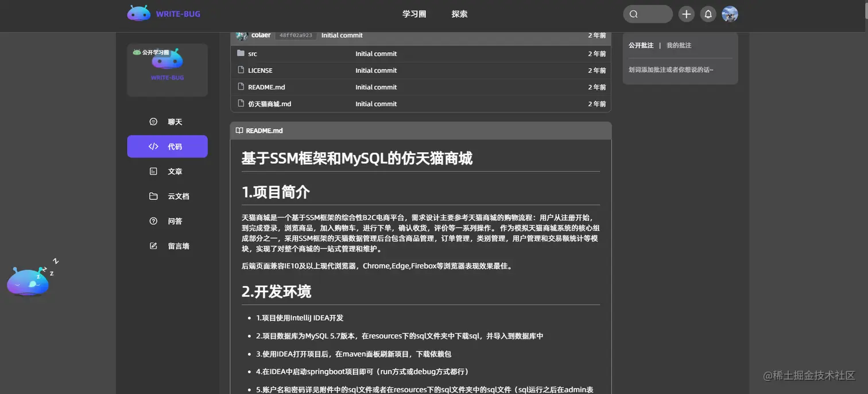Open the 文章 sidebar item
This screenshot has height=394, width=868.
(x=167, y=171)
